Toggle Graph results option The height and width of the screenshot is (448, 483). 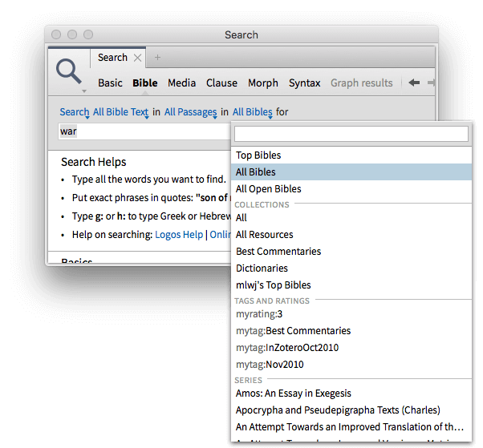[361, 83]
